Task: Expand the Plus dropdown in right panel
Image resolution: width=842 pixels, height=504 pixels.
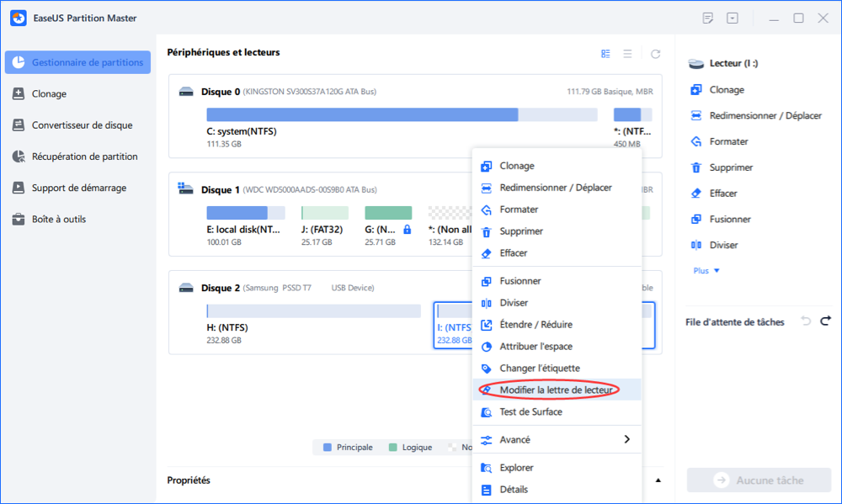Action: 706,271
